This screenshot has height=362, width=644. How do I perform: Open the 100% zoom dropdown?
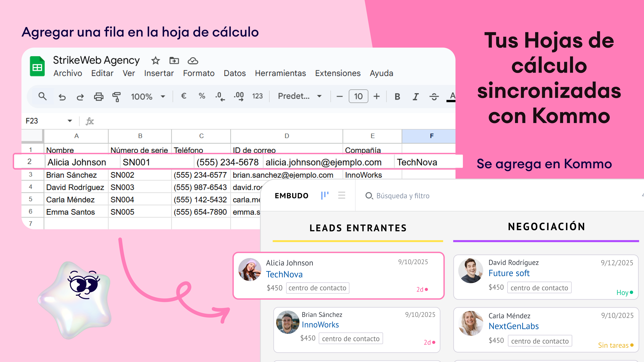click(148, 97)
